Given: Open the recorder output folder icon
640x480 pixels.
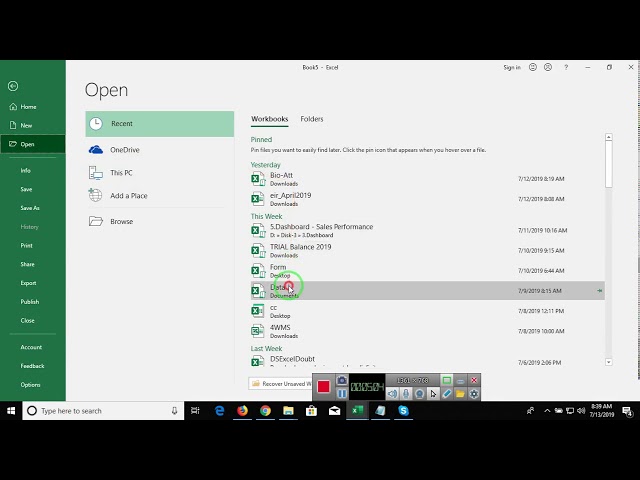Looking at the screenshot, I should [x=460, y=393].
